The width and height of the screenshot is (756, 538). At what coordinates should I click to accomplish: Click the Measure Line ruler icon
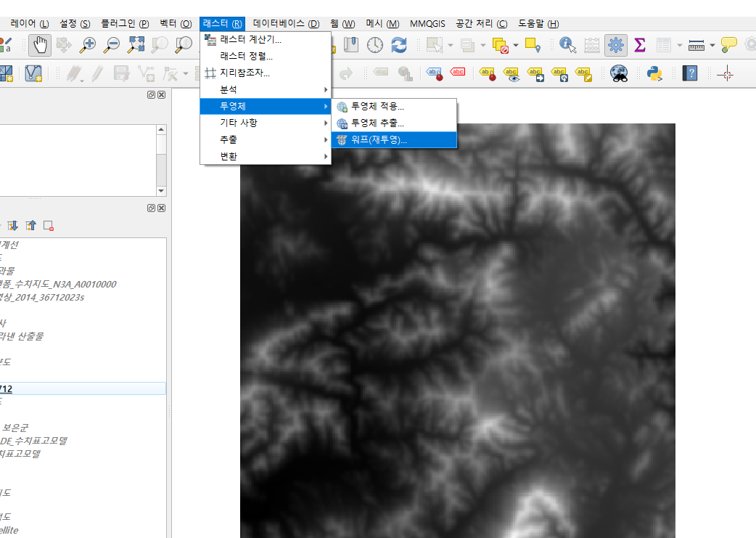click(697, 45)
